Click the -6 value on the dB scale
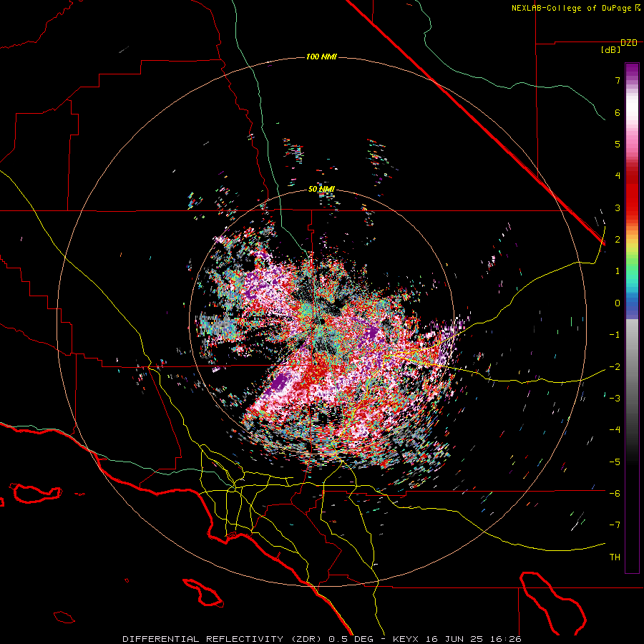Screen dimensions: 644x644 point(615,494)
